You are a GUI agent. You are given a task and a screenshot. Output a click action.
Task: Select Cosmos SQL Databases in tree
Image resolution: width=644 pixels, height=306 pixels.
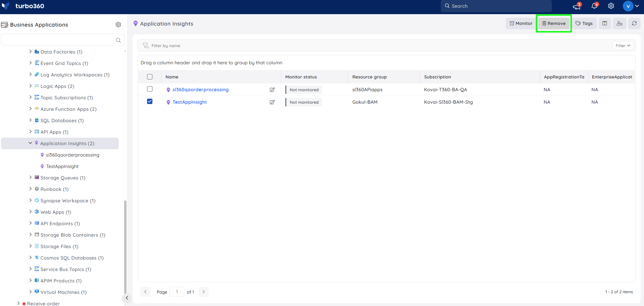coord(72,258)
